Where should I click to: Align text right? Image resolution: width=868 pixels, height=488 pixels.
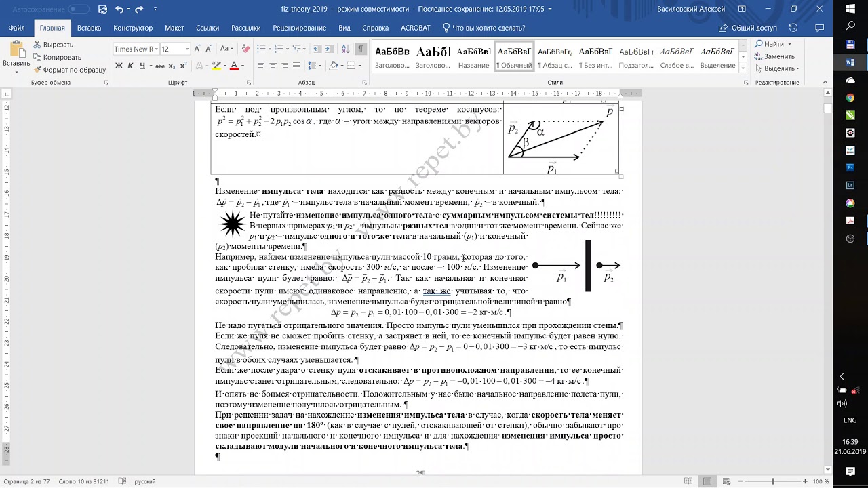[x=285, y=66]
